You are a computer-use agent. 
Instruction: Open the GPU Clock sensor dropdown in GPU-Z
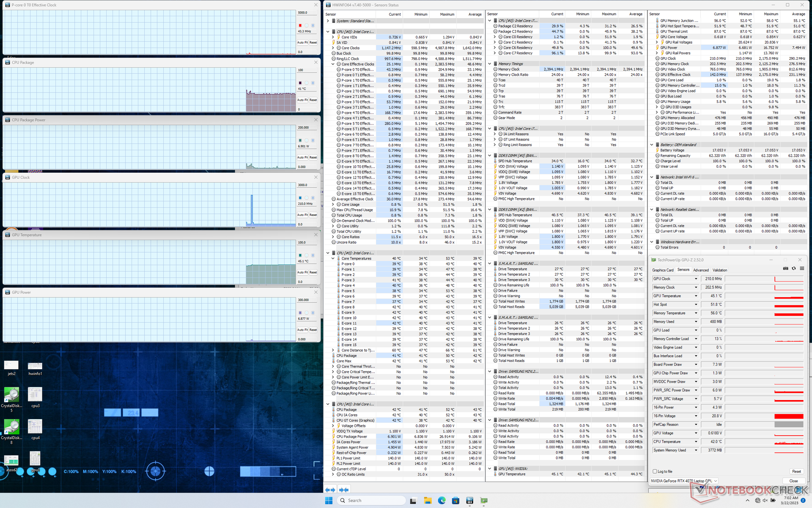696,279
